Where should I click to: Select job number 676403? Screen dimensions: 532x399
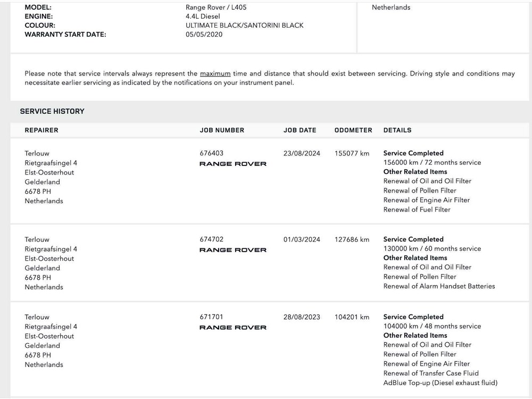click(212, 153)
